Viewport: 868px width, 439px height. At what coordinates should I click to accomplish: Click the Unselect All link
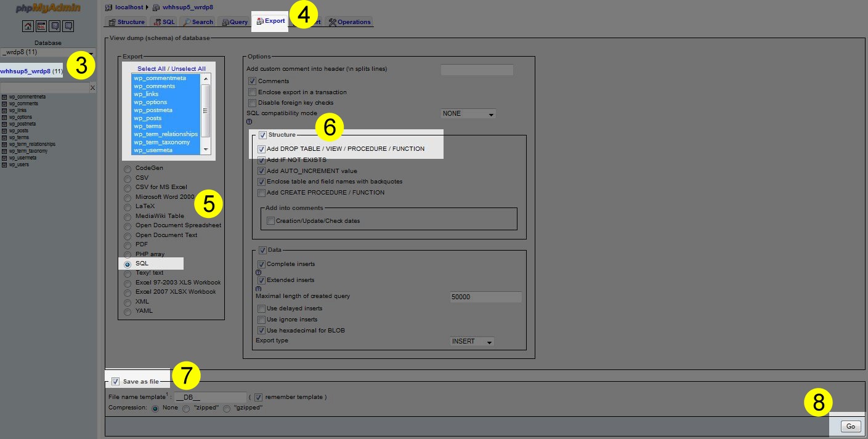pos(189,69)
